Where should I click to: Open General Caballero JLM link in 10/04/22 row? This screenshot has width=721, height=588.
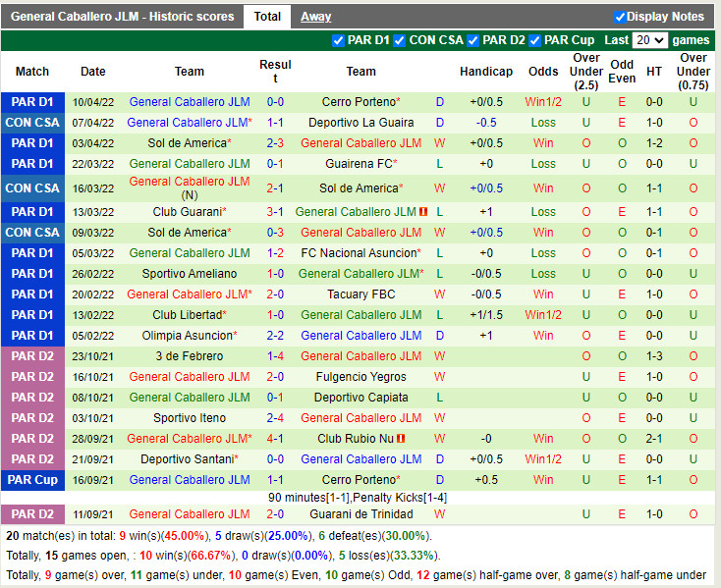pos(190,102)
